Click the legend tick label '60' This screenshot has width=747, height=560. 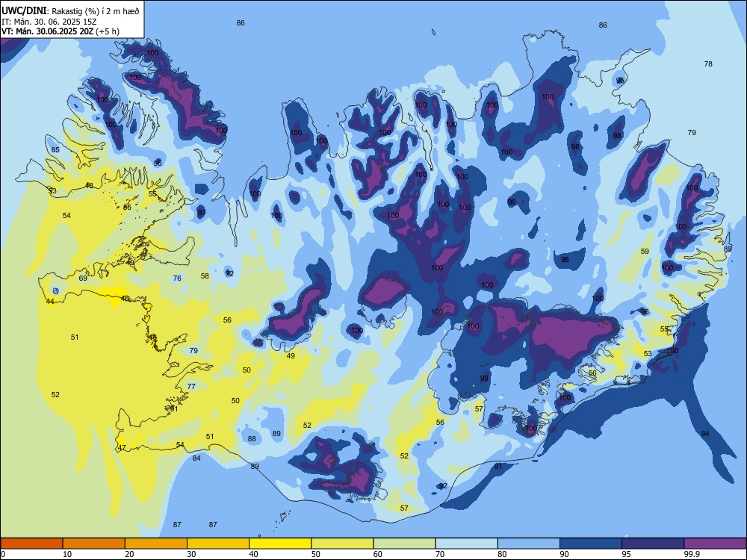click(x=378, y=554)
